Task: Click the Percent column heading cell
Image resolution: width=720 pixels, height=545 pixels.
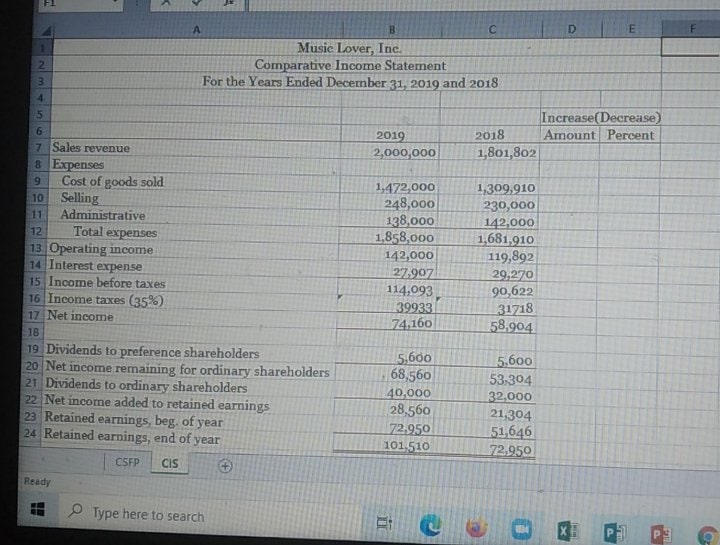Action: (x=630, y=135)
